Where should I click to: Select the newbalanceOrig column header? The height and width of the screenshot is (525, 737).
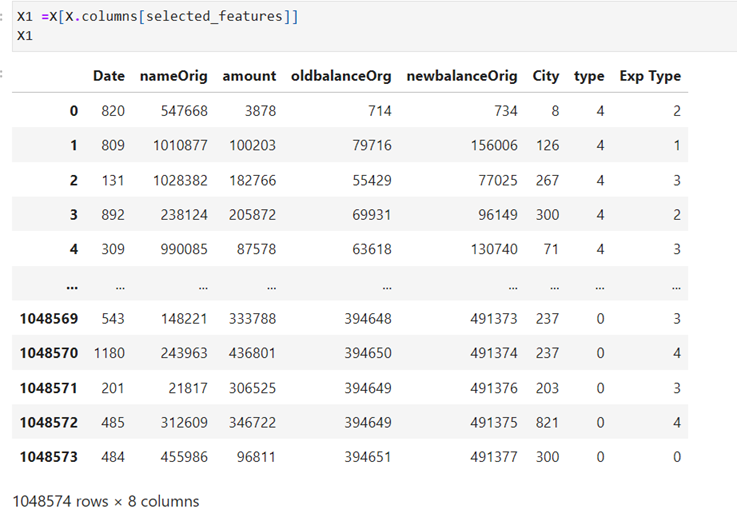pyautogui.click(x=462, y=76)
